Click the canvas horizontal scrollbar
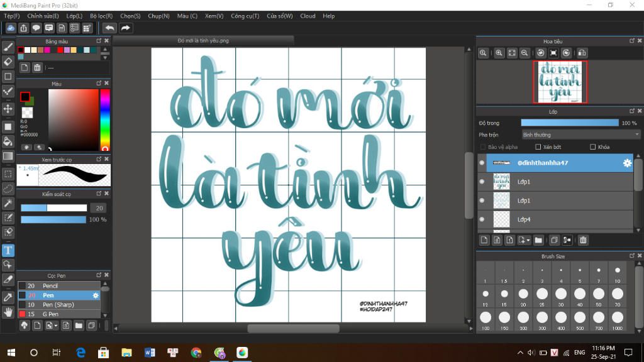644x362 pixels. coord(293,328)
